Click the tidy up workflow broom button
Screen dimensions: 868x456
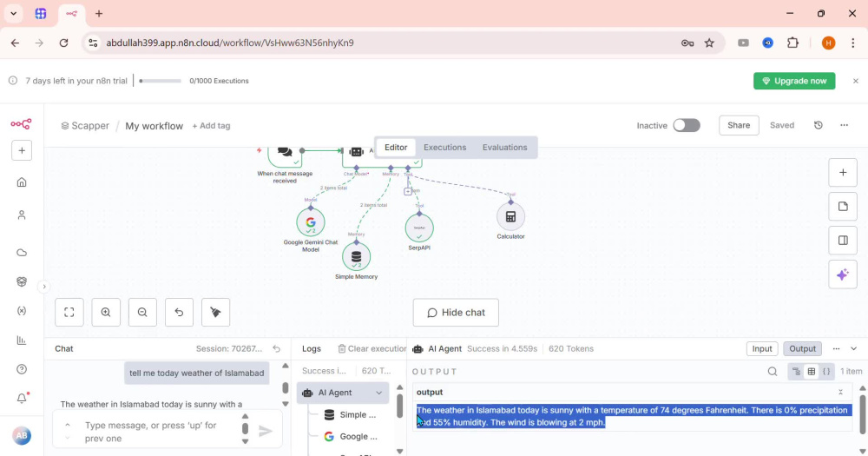(x=215, y=313)
